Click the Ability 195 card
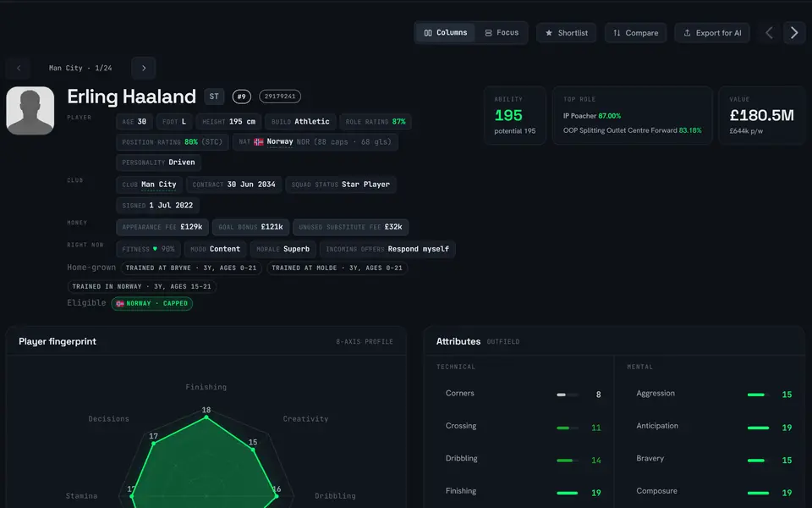This screenshot has width=812, height=508. 515,115
